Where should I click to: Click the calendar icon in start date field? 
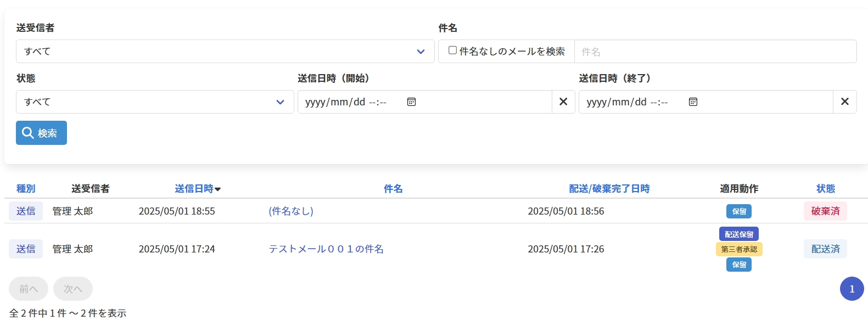411,102
